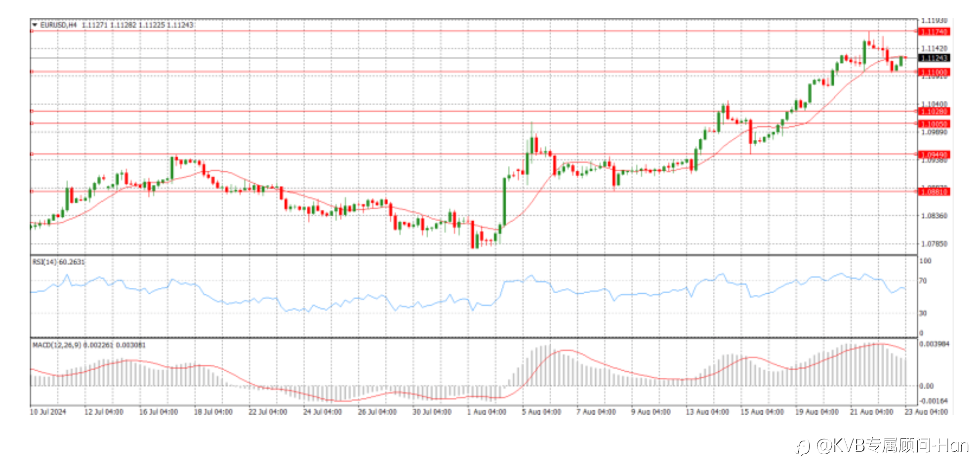Click the 16 Jul 04:00 date label

click(x=158, y=412)
